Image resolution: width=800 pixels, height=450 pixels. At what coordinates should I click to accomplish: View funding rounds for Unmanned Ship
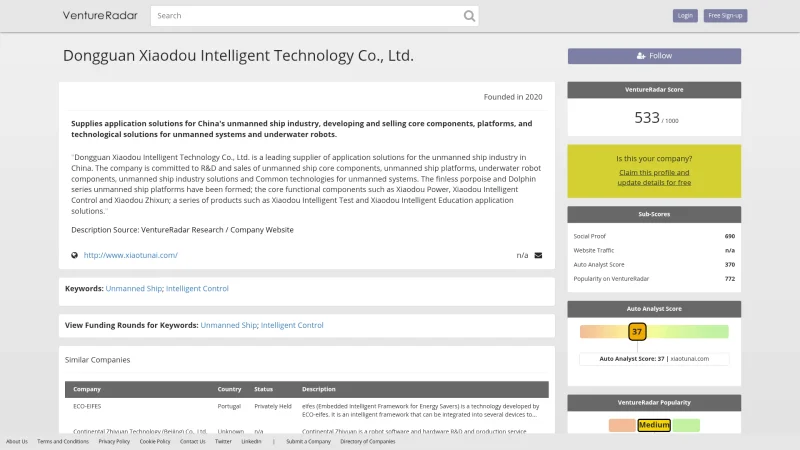point(229,325)
